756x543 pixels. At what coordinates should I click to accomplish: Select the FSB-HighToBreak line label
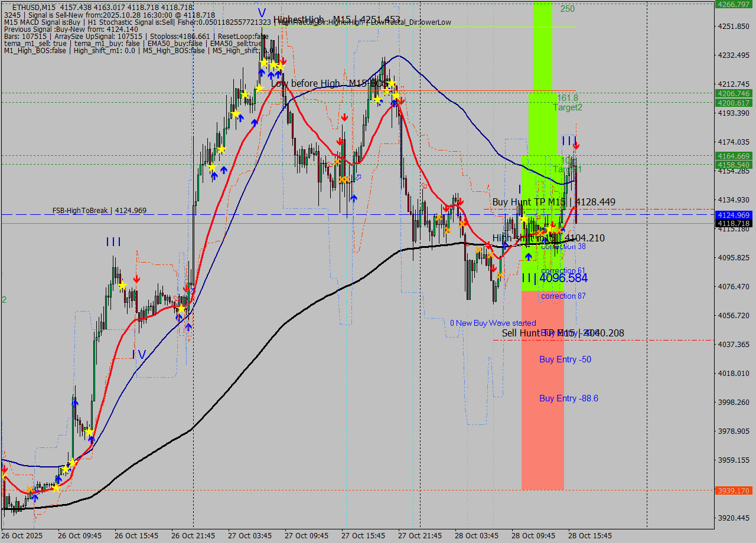(99, 211)
